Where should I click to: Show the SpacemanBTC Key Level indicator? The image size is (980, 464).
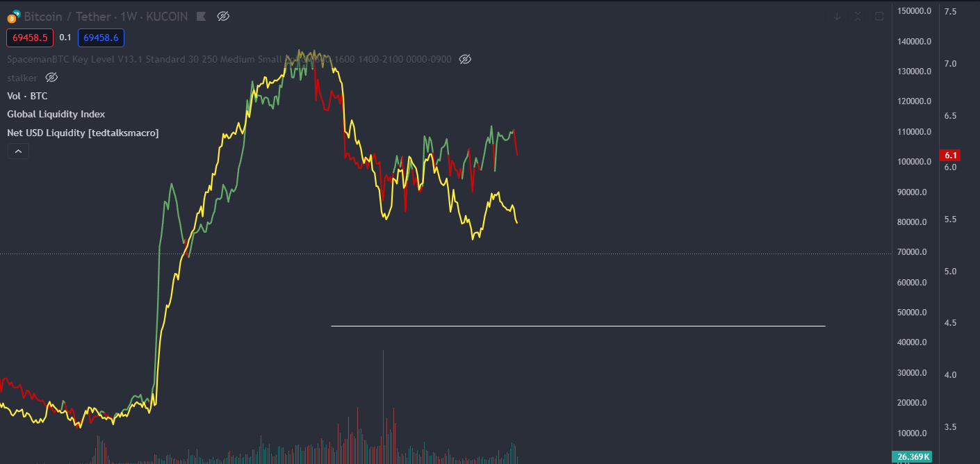click(x=466, y=59)
